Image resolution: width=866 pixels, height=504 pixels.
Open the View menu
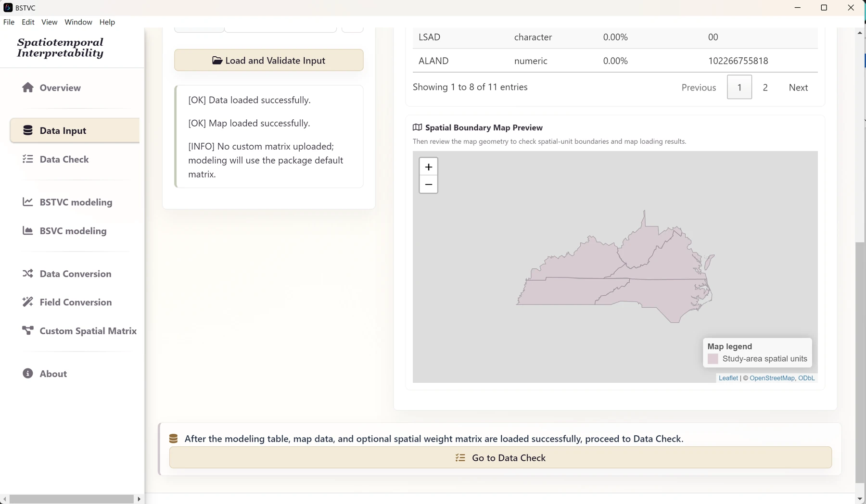tap(49, 22)
